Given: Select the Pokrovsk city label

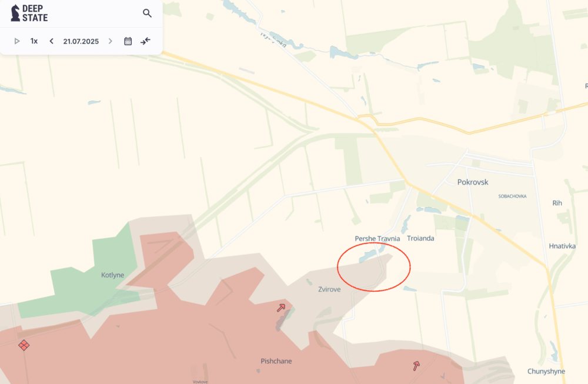Looking at the screenshot, I should coord(473,182).
